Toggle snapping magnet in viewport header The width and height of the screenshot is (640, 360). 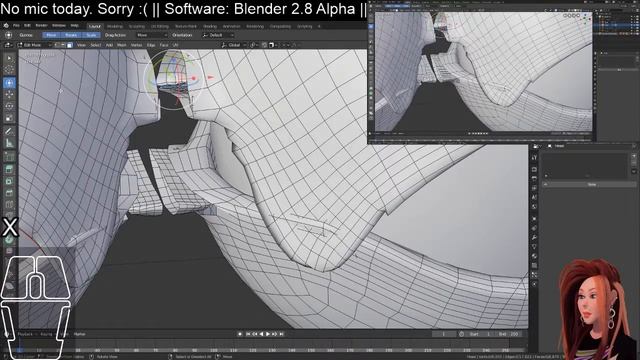pos(264,45)
